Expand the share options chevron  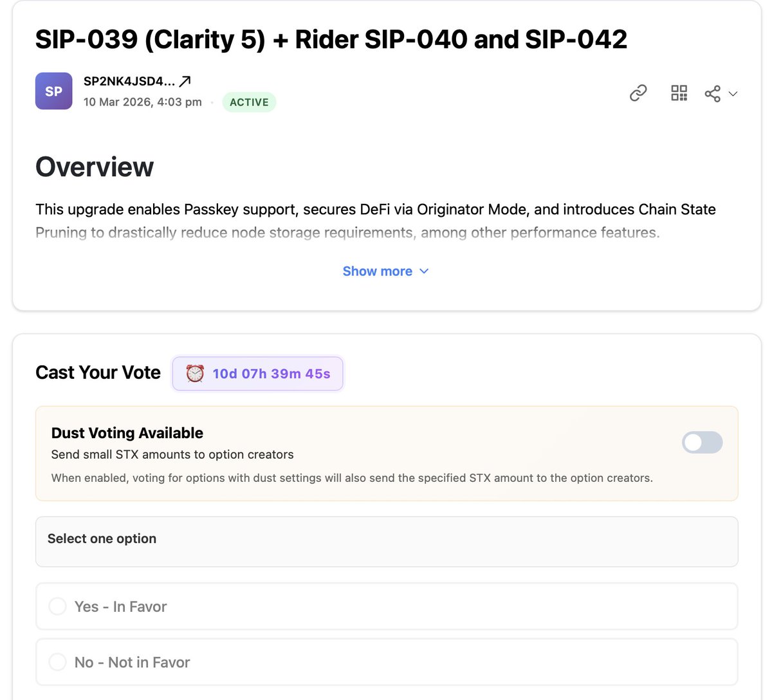[733, 94]
